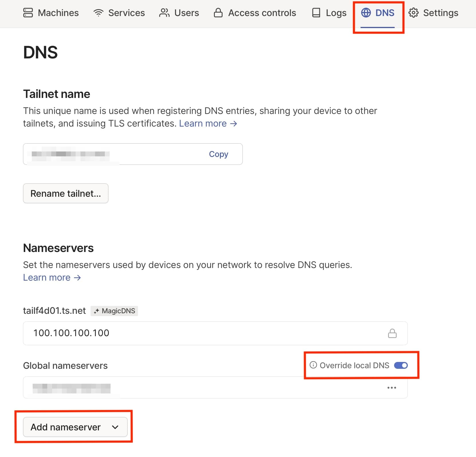Screen dimensions: 476x457
Task: Open the three-dot menu for global nameserver
Action: [x=392, y=388]
